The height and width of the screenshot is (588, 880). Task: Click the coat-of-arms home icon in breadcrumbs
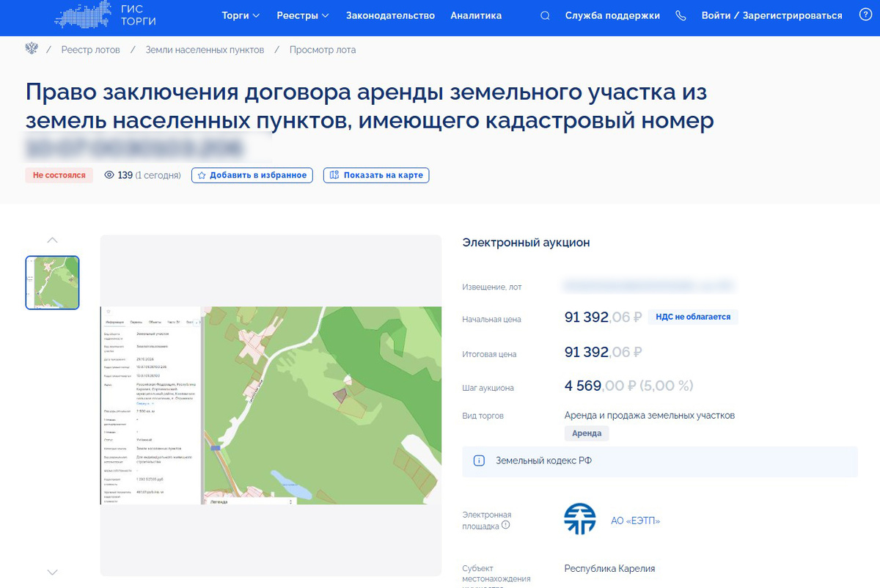pyautogui.click(x=31, y=48)
